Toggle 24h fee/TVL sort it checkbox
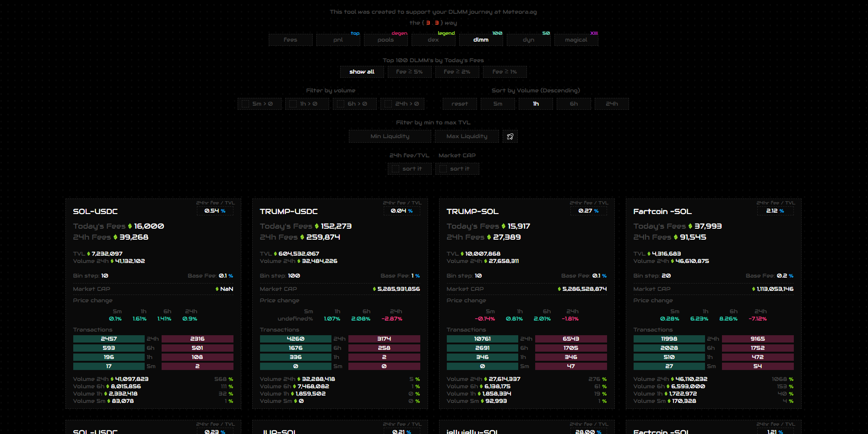868x434 pixels. pos(396,169)
